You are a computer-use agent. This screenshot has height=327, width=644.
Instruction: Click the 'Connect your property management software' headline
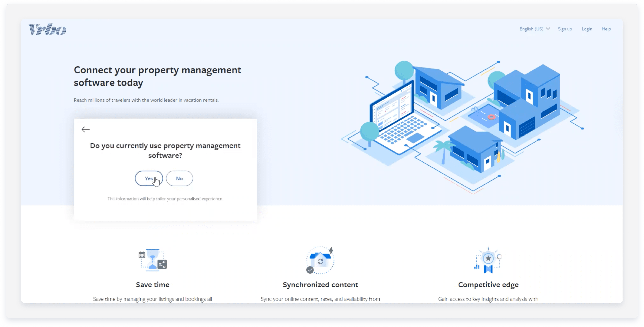157,76
